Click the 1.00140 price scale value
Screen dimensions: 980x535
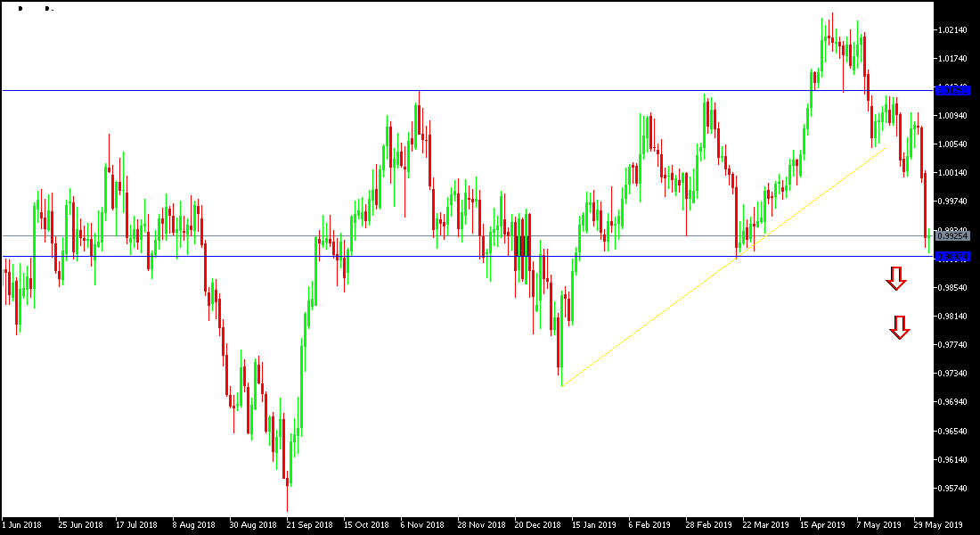click(953, 173)
